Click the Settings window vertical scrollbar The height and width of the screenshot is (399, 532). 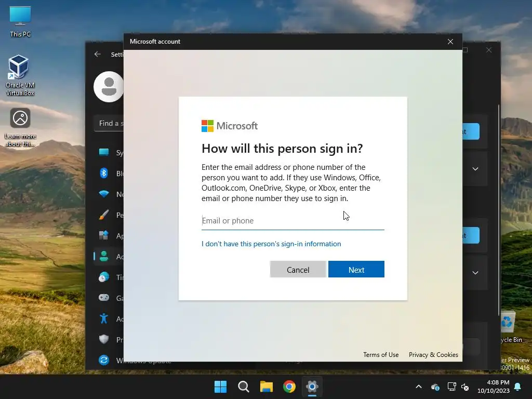(499, 210)
